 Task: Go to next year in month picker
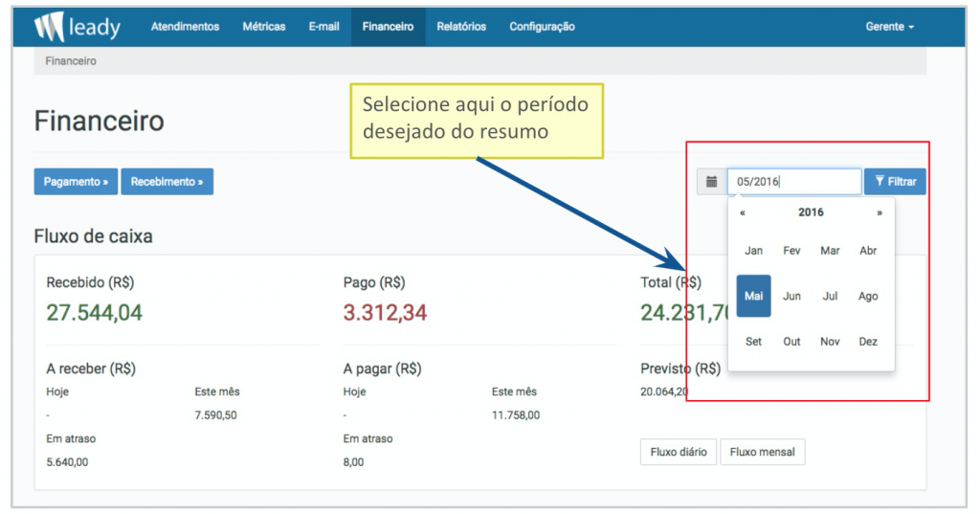point(880,212)
